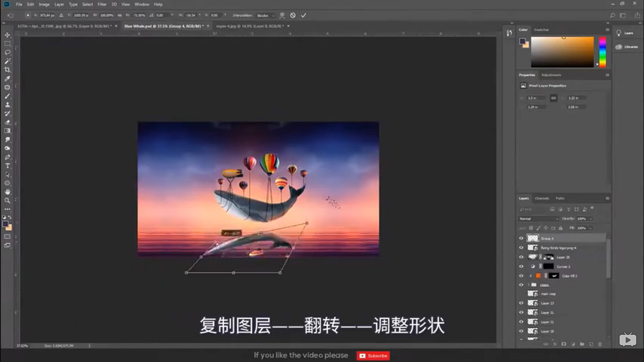Click the Subscribe button
644x362 pixels.
point(374,355)
